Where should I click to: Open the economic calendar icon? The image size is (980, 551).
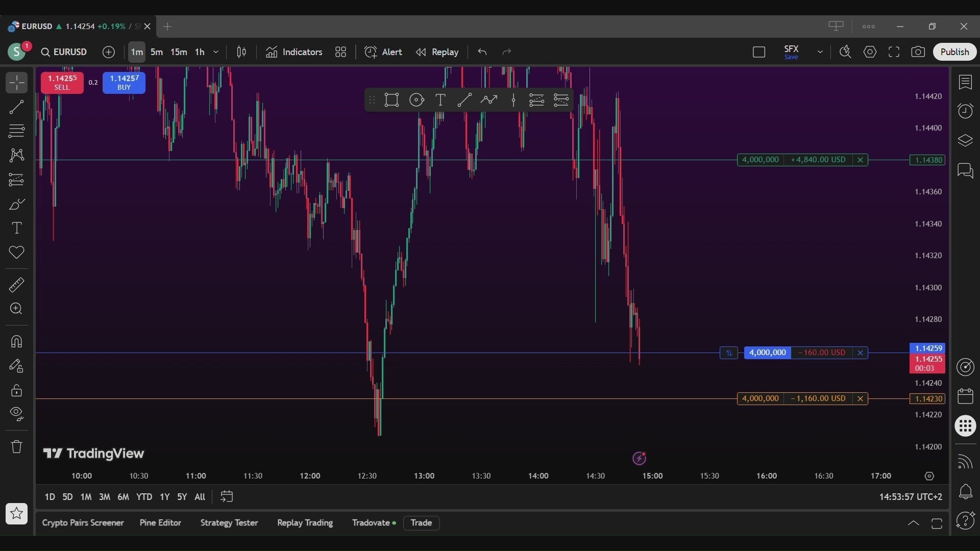point(965,396)
